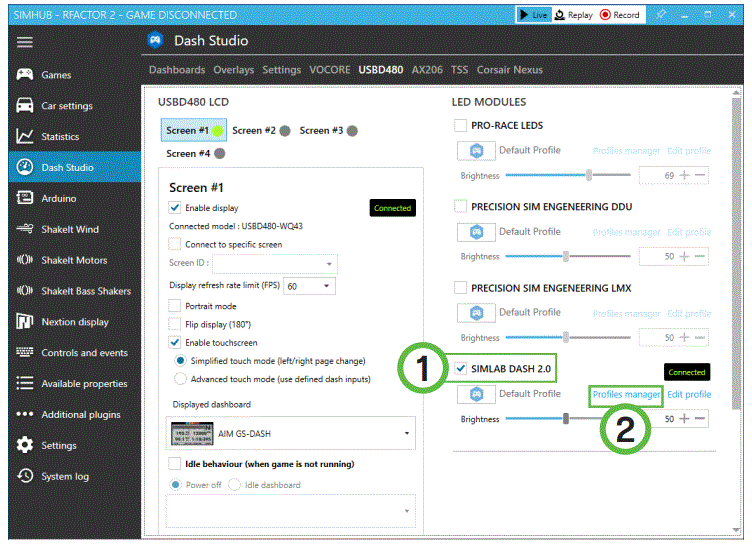Image resolution: width=752 pixels, height=547 pixels.
Task: Toggle Enable touchscreen checkbox
Action: tap(175, 342)
